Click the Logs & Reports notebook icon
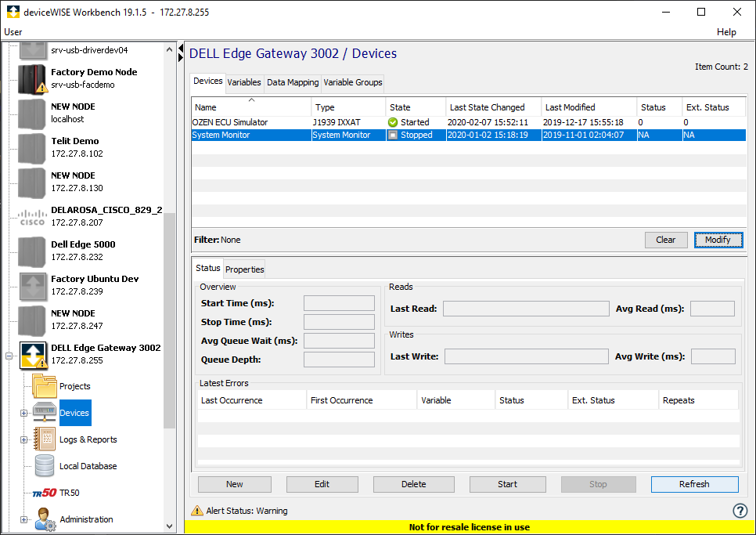756x535 pixels. tap(45, 439)
